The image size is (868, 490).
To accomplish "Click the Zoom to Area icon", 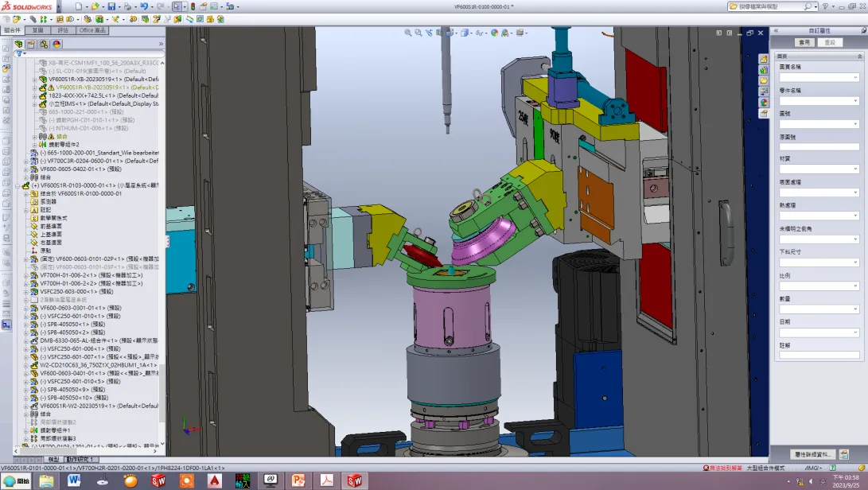I will point(418,33).
